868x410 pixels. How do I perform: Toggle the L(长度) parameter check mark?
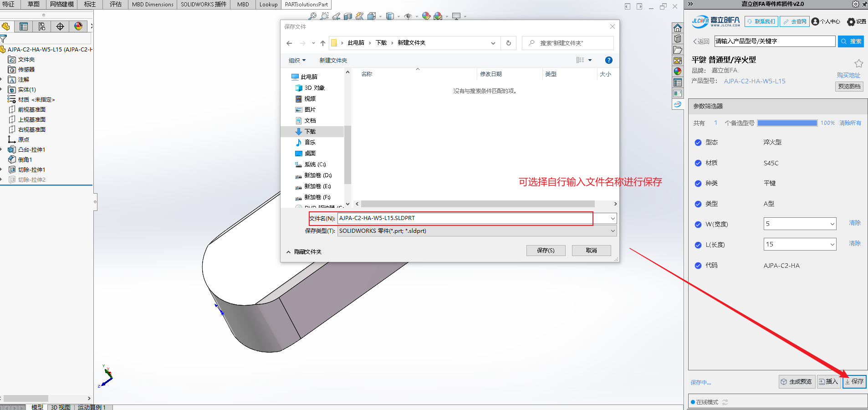point(698,245)
